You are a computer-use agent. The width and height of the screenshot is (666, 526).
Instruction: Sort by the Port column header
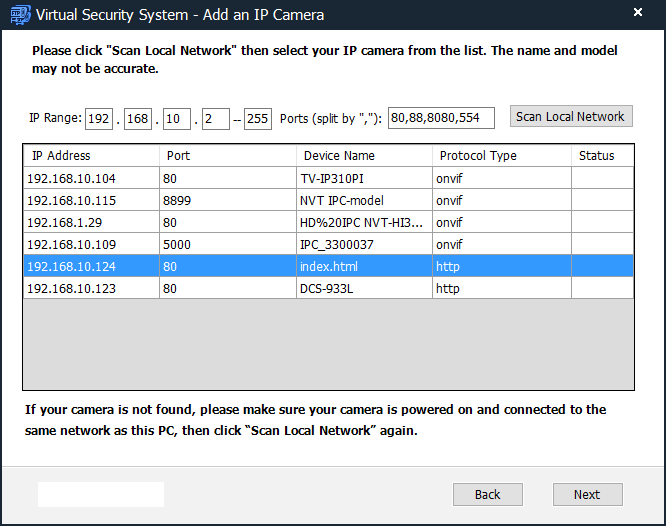click(x=226, y=156)
